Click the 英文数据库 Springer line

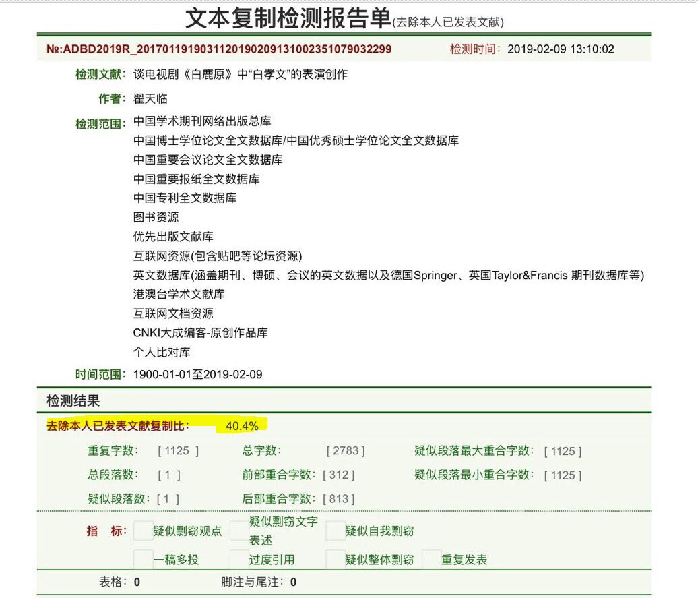388,275
